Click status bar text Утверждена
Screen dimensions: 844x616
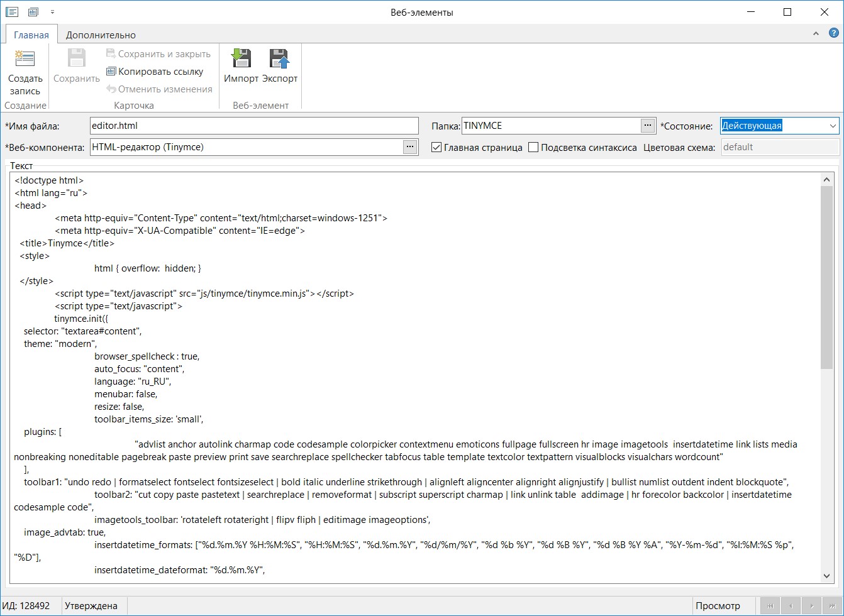91,606
